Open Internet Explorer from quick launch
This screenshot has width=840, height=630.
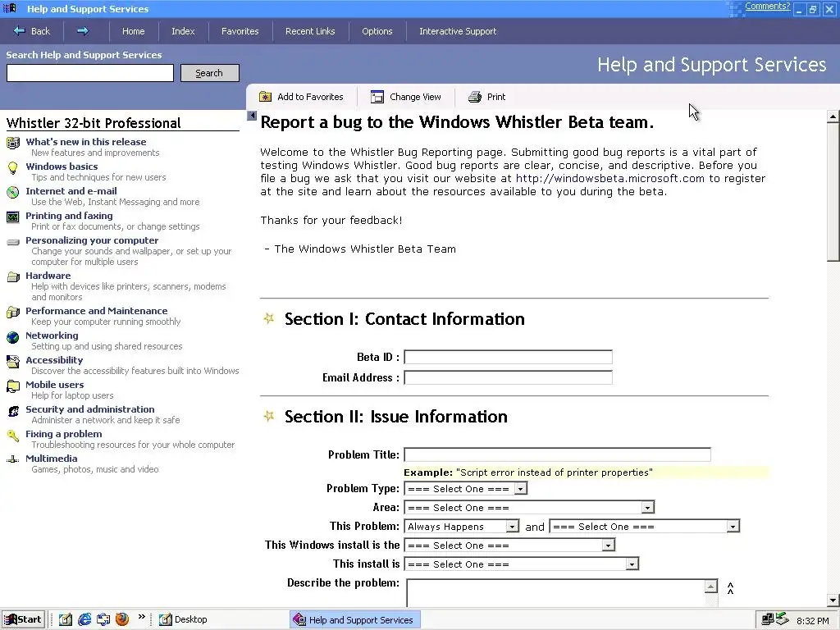(84, 619)
